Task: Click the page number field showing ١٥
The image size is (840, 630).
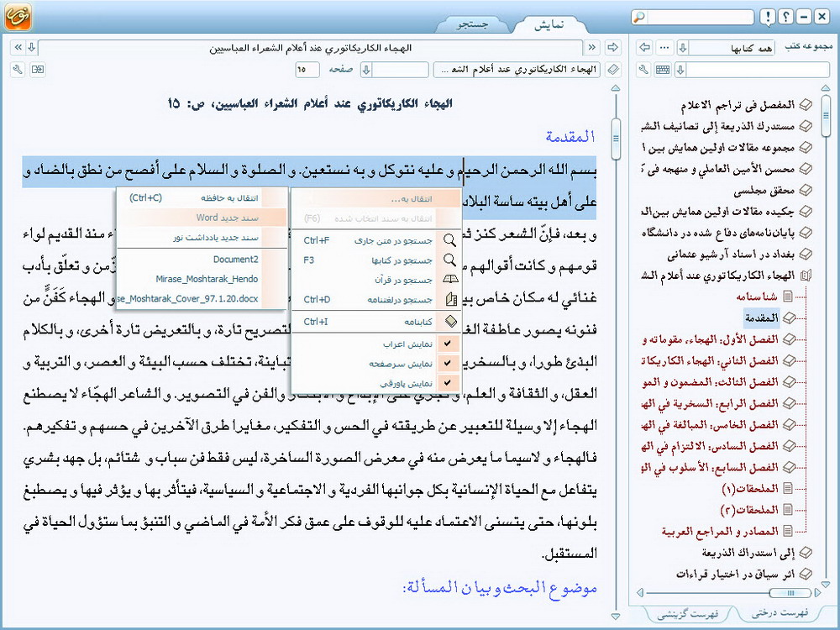Action: 307,70
